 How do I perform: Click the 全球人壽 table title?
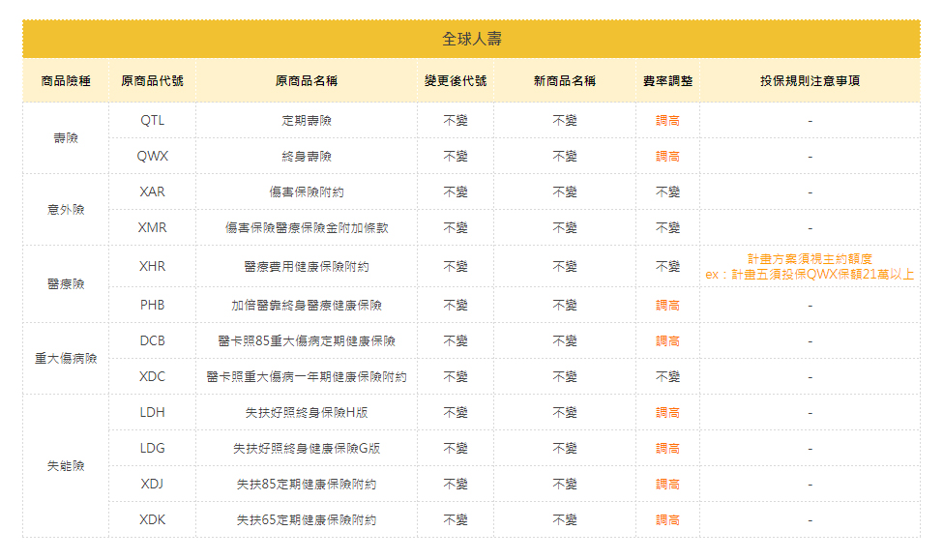[472, 39]
